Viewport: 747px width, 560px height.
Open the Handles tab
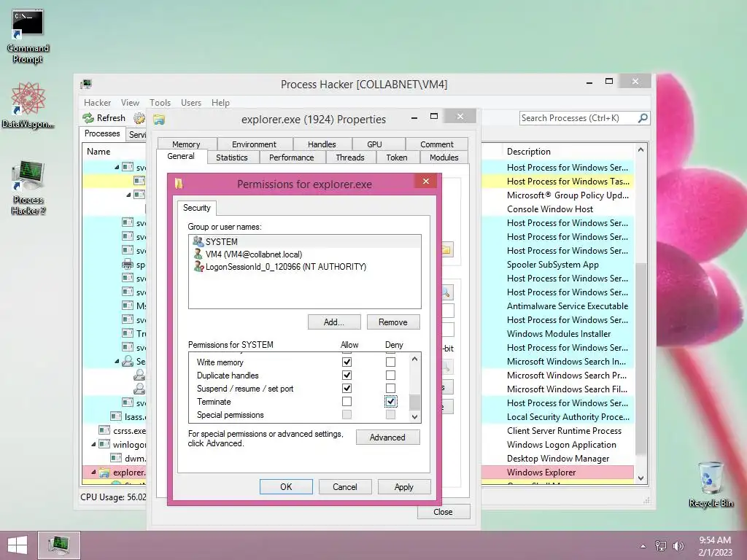pyautogui.click(x=322, y=144)
